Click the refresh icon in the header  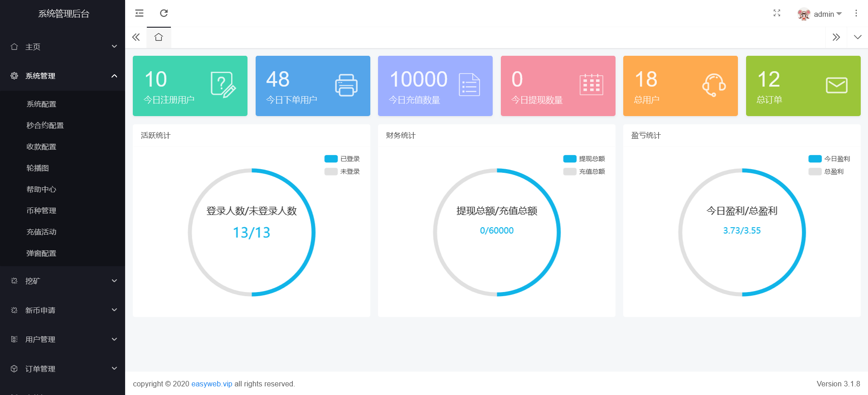tap(164, 13)
